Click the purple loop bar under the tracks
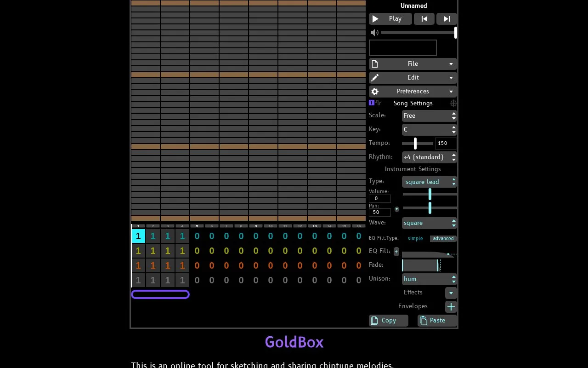The height and width of the screenshot is (368, 588). [x=160, y=294]
